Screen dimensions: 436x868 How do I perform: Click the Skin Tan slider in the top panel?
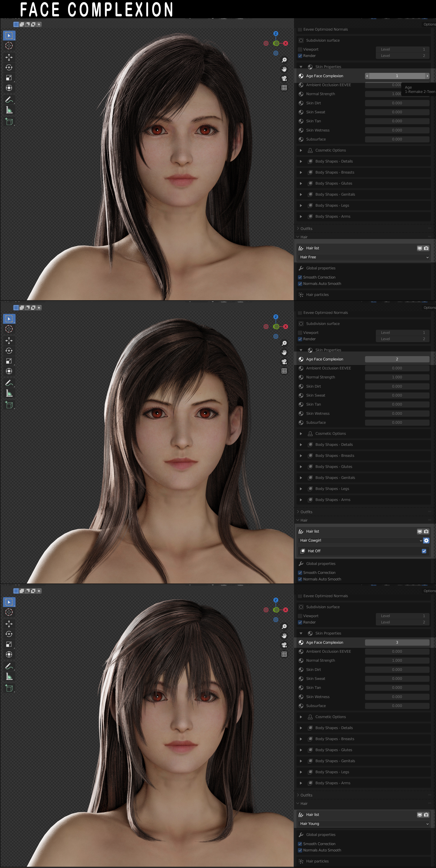pyautogui.click(x=397, y=121)
